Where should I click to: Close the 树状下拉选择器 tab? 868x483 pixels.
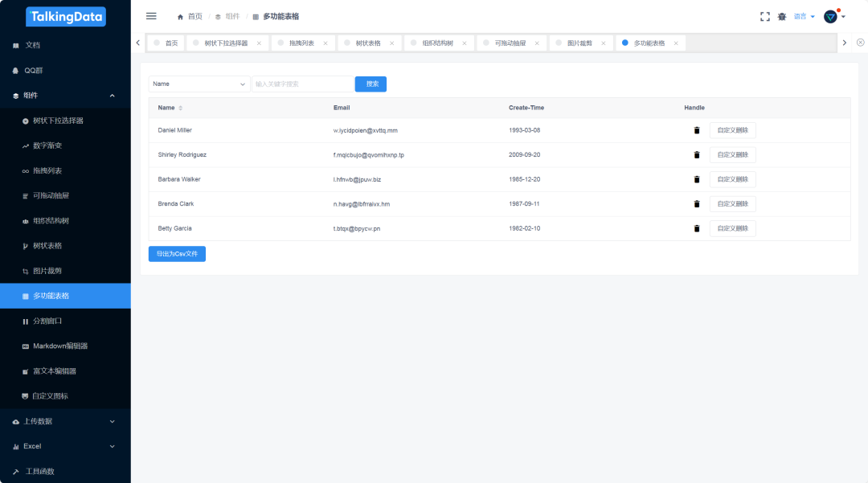(x=259, y=43)
